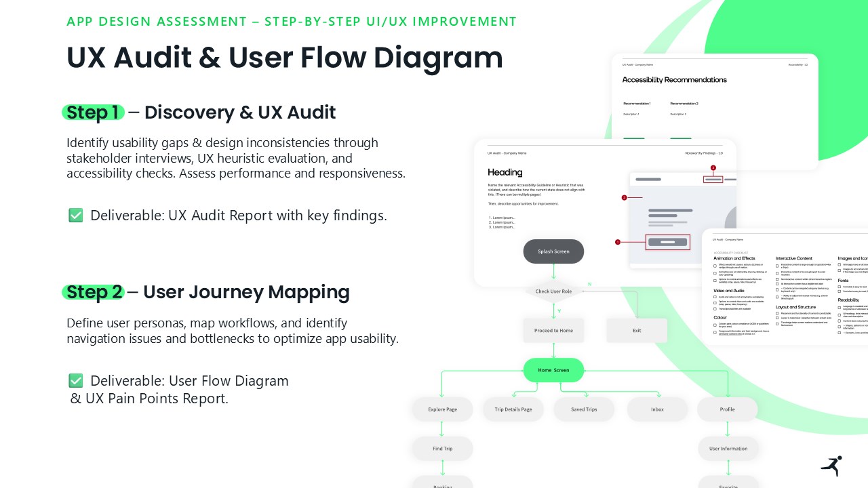Click the green Home Screen node
The height and width of the screenshot is (488, 868).
(553, 370)
